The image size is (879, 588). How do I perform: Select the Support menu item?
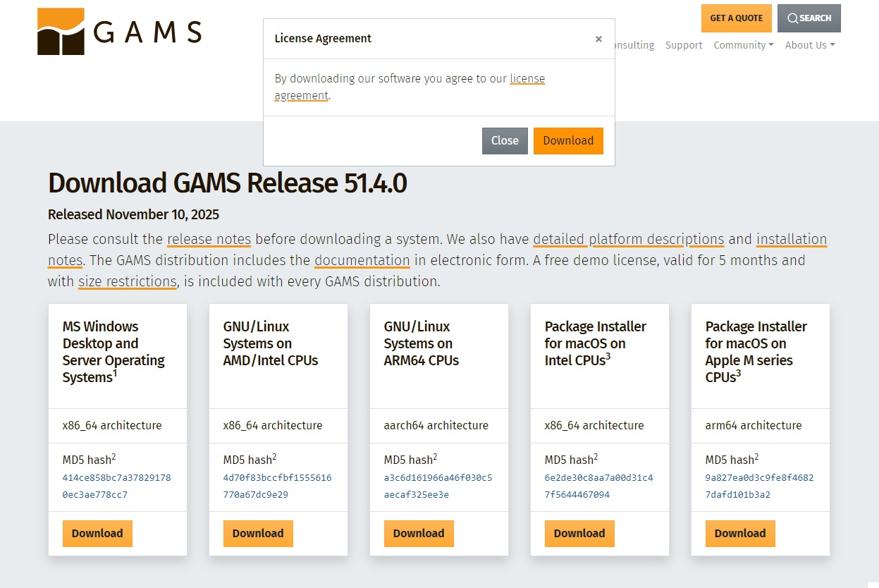coord(683,45)
